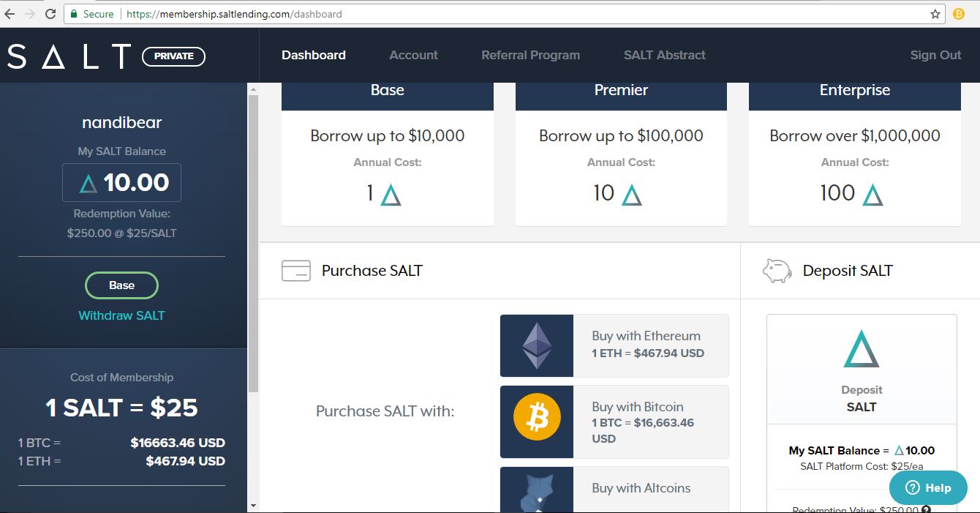Click the ShapeShift fox Altcoins icon
980x513 pixels.
coord(537,493)
